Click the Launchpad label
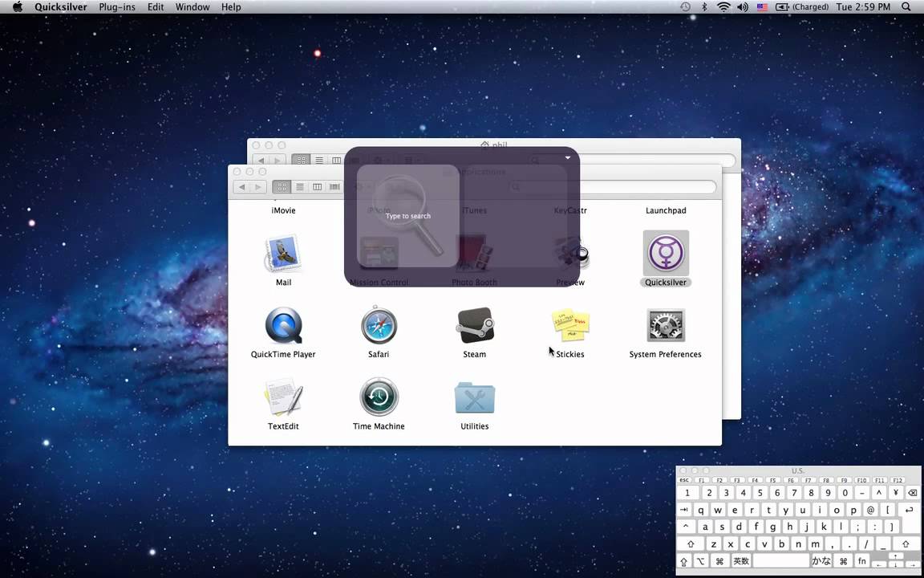 [666, 210]
